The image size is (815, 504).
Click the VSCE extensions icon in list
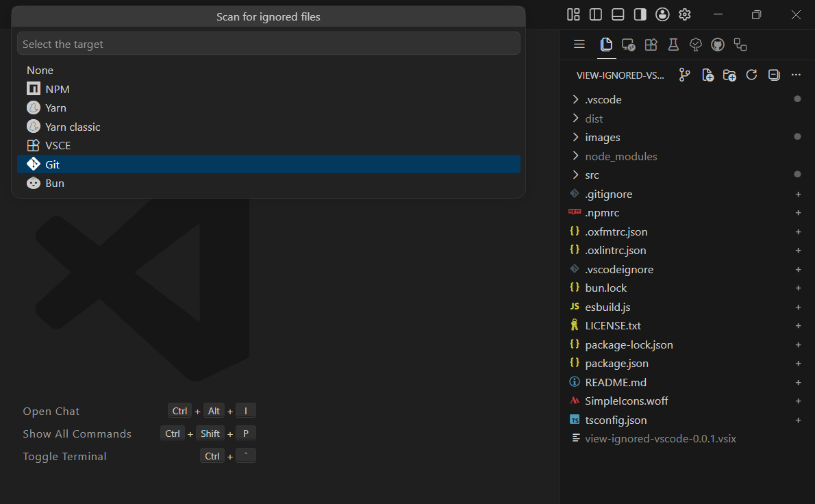coord(34,145)
